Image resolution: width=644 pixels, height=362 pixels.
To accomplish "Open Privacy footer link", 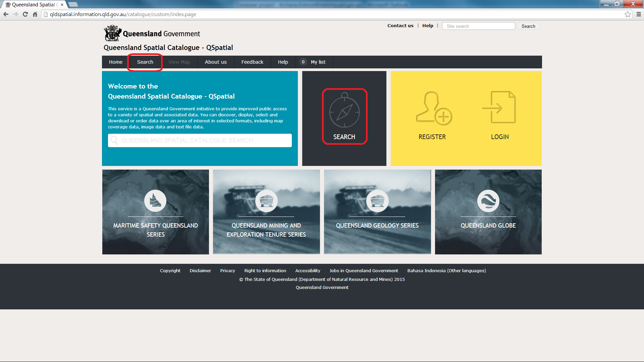I will [227, 270].
